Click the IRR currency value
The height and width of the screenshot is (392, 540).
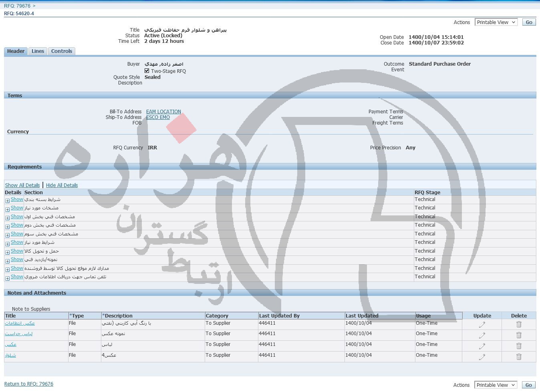(x=152, y=148)
